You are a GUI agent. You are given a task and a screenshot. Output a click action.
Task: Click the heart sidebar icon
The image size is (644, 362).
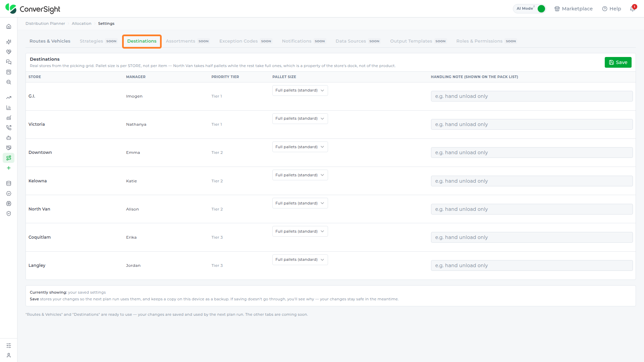[x=9, y=52]
